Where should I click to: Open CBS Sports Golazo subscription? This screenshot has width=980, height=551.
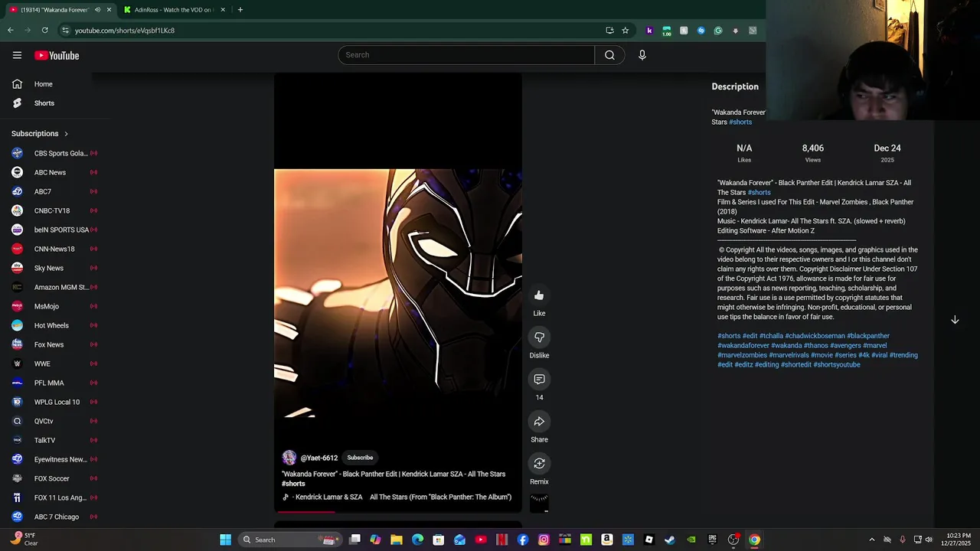coord(54,153)
